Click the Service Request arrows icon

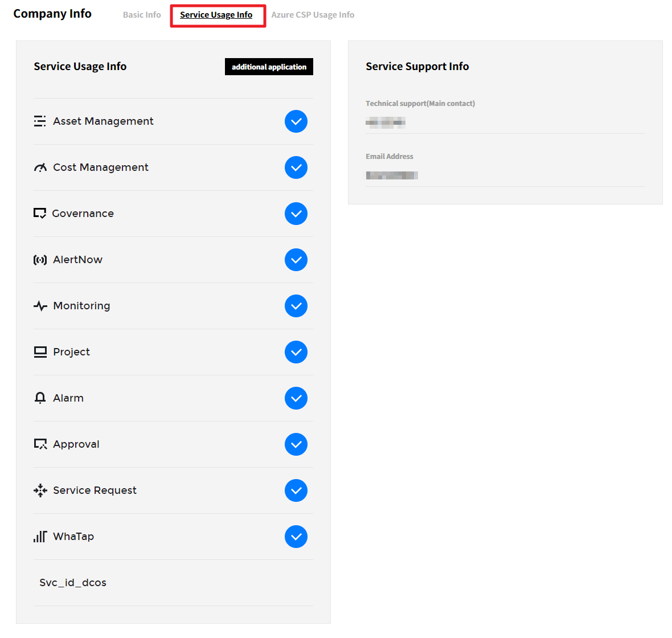tap(40, 490)
